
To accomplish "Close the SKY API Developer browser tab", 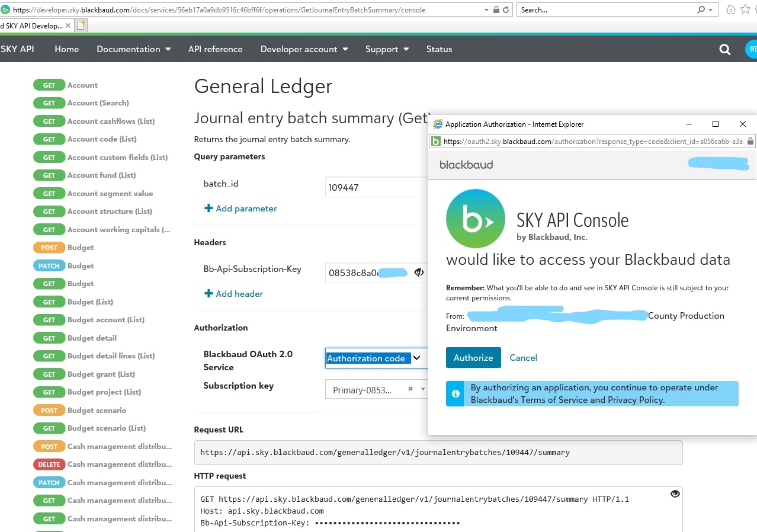I will point(68,25).
